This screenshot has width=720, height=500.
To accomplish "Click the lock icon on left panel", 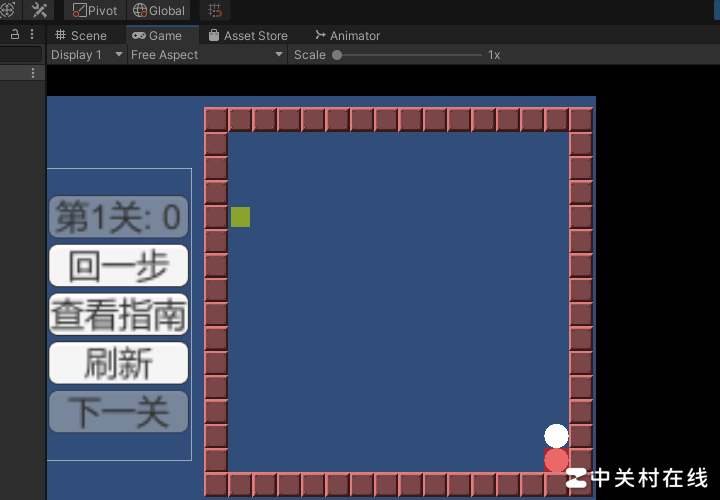I will pos(15,34).
